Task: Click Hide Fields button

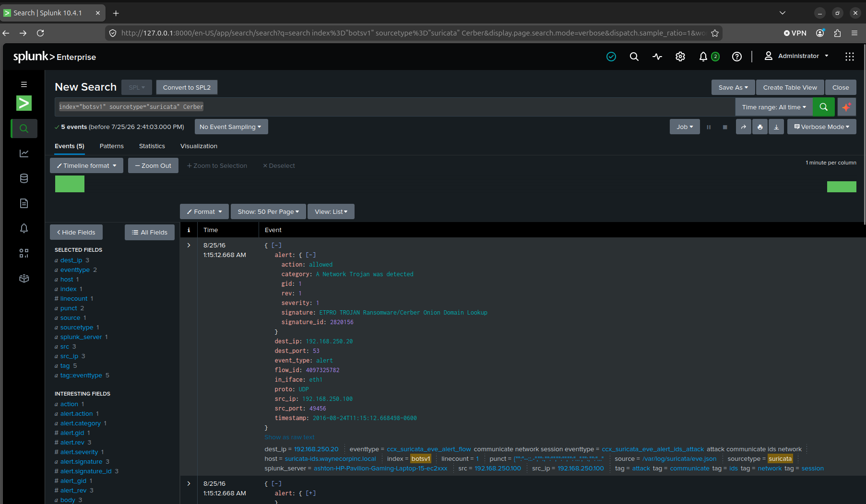Action: 76,232
